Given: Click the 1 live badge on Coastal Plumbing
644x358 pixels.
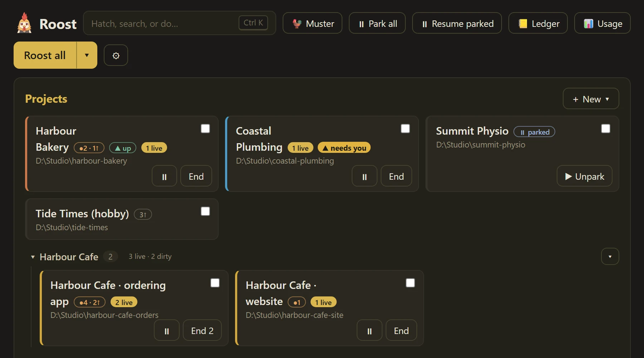Looking at the screenshot, I should point(301,148).
